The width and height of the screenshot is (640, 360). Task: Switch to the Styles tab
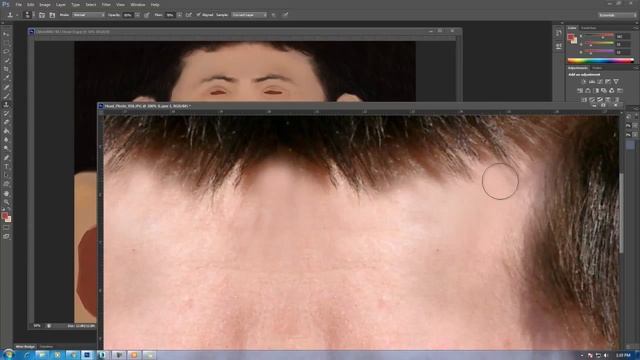point(597,68)
